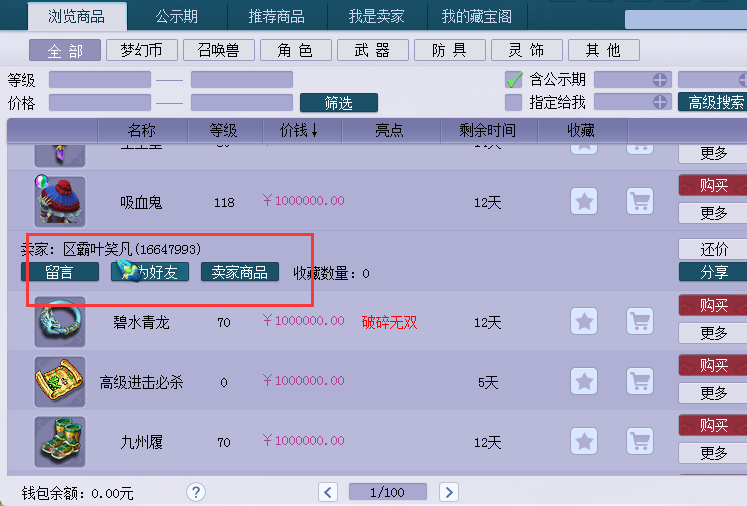Click maximum 等级 input field
This screenshot has height=506, width=747.
242,80
